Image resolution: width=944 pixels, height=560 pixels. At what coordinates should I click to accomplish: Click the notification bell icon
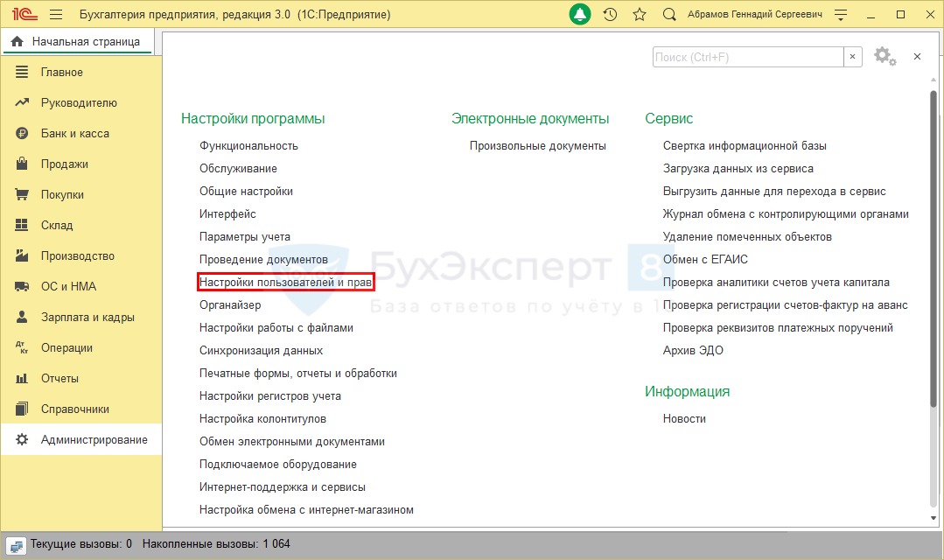580,15
